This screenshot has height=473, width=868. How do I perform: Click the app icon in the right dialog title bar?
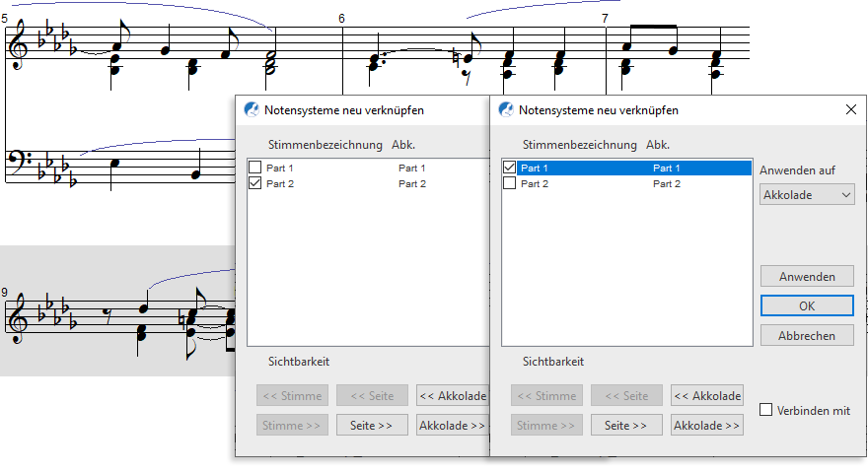pos(506,110)
